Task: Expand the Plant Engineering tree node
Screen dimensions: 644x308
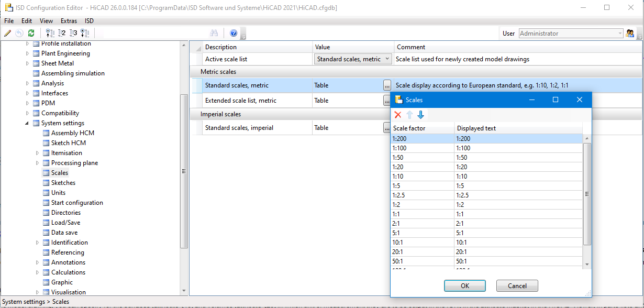Action: 27,53
